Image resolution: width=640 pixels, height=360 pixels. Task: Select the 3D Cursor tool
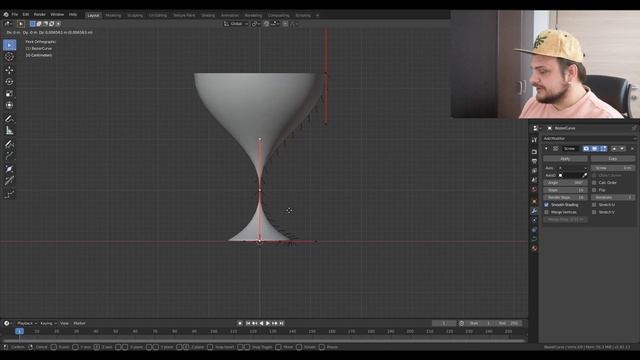pyautogui.click(x=9, y=57)
